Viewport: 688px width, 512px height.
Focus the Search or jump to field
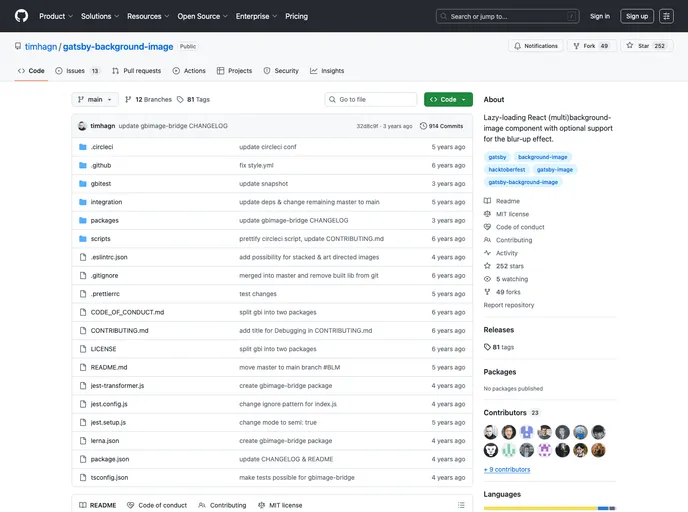[x=508, y=16]
